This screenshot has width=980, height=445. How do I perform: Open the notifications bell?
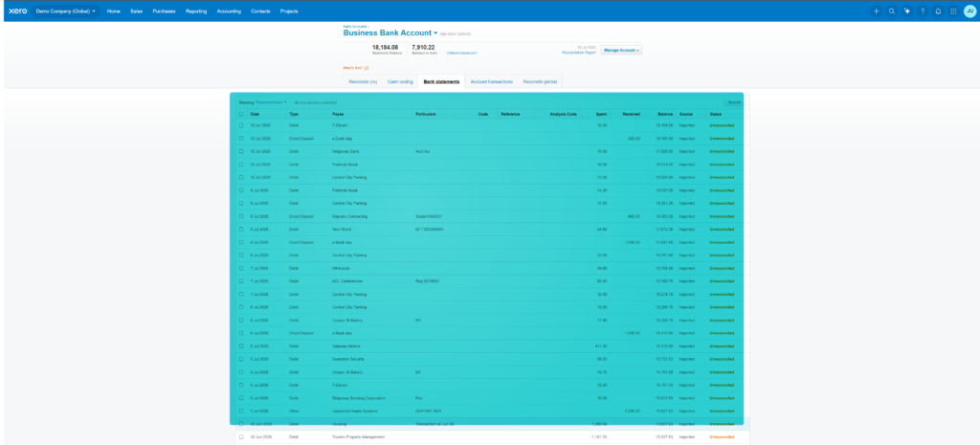pyautogui.click(x=938, y=11)
